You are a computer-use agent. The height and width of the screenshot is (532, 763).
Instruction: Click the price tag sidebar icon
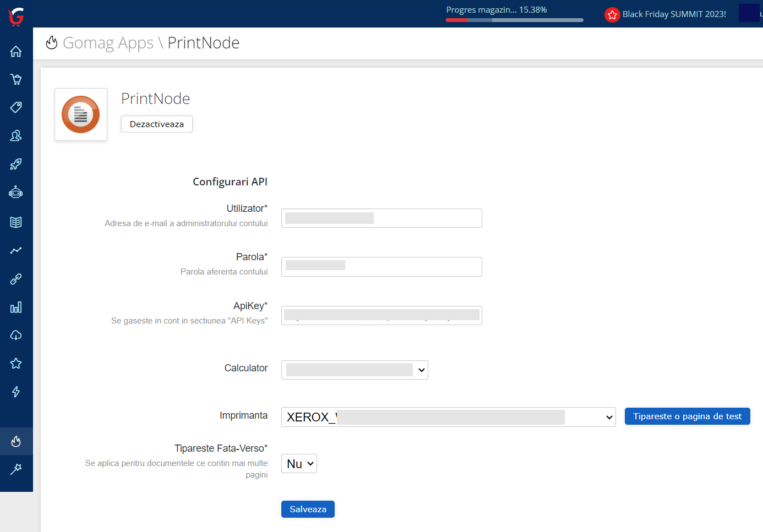pos(16,107)
